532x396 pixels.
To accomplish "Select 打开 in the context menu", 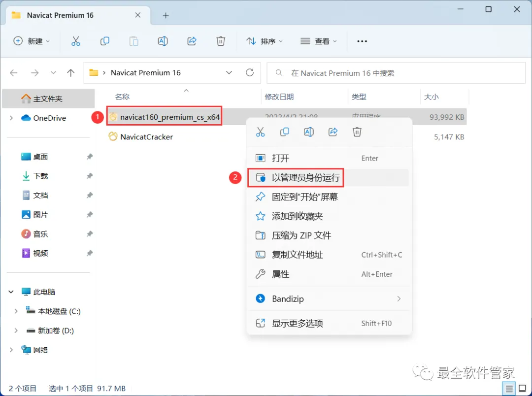I will coord(329,158).
